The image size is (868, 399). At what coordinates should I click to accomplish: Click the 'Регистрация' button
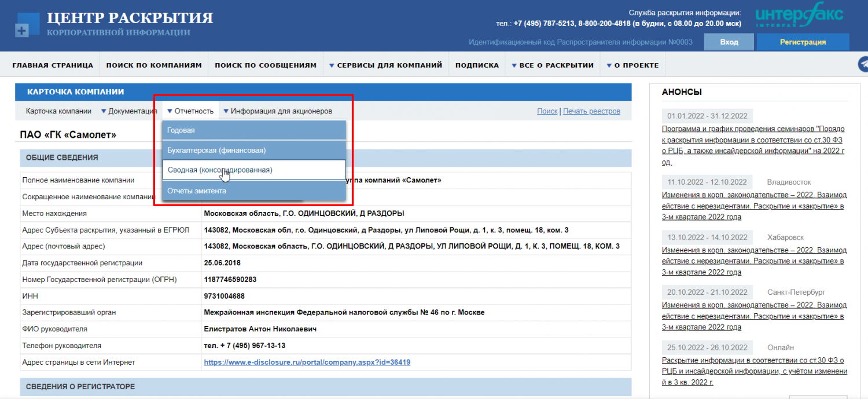[x=803, y=42]
